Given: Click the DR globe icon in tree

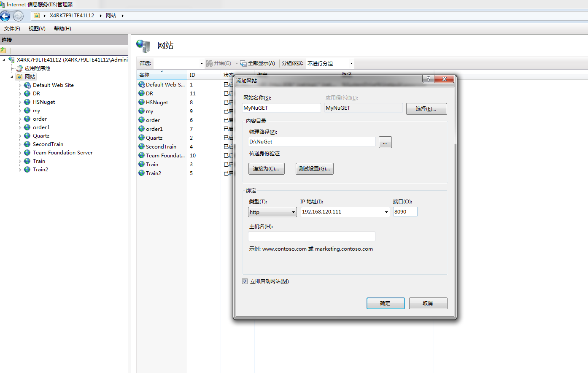Looking at the screenshot, I should (x=27, y=94).
